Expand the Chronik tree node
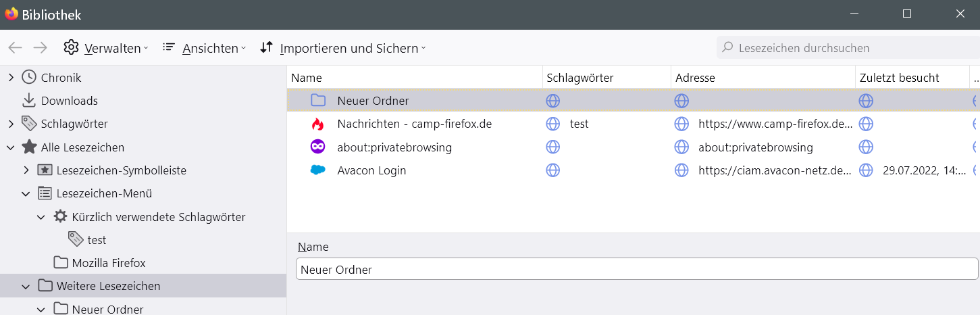 [x=11, y=78]
